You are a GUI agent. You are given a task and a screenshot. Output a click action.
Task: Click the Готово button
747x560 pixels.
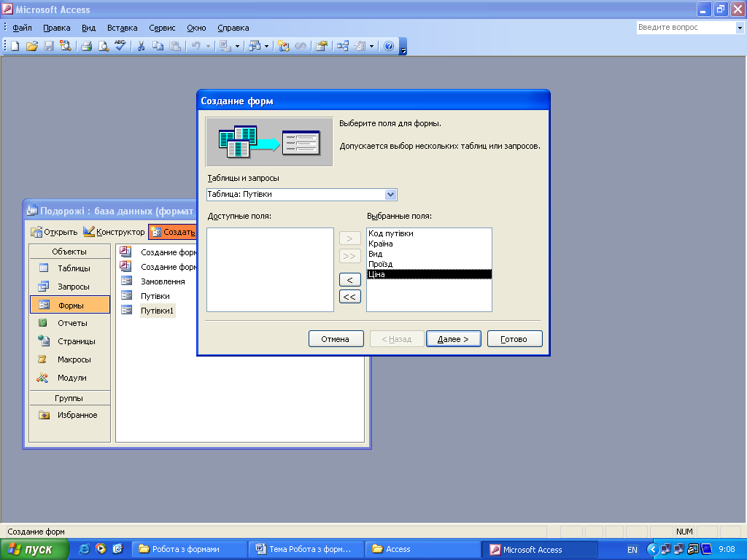coord(514,339)
